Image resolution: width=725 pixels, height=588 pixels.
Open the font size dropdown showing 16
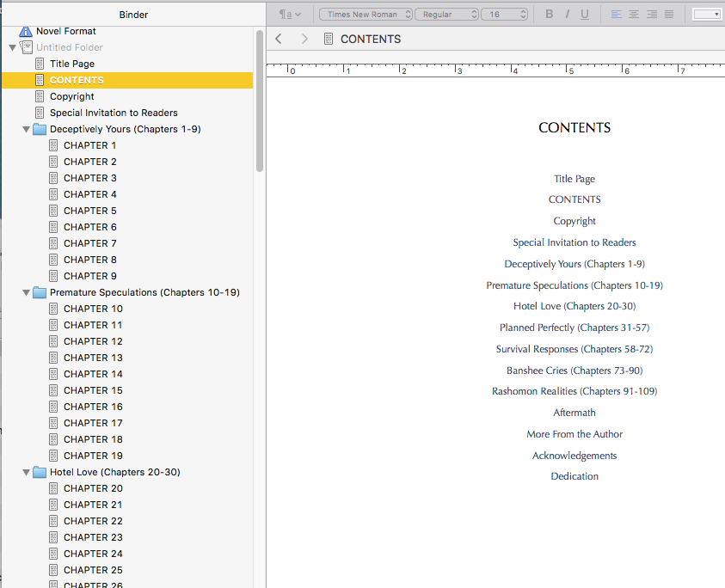[504, 14]
